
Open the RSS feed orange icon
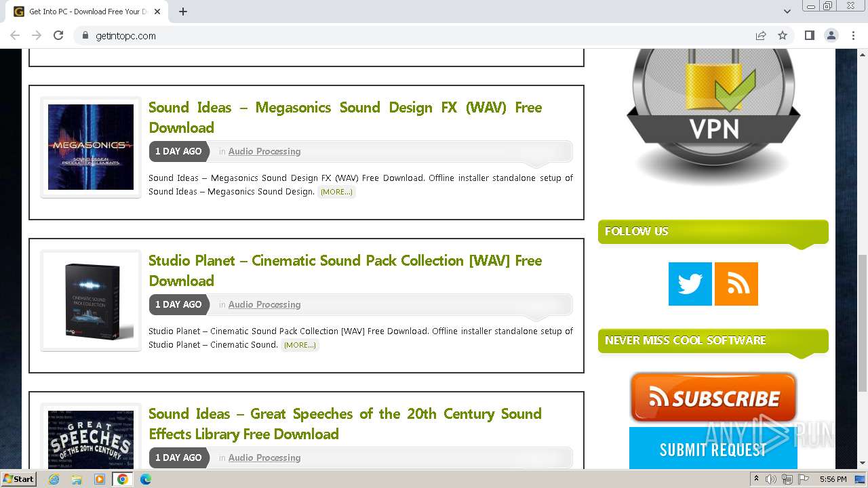pos(736,284)
